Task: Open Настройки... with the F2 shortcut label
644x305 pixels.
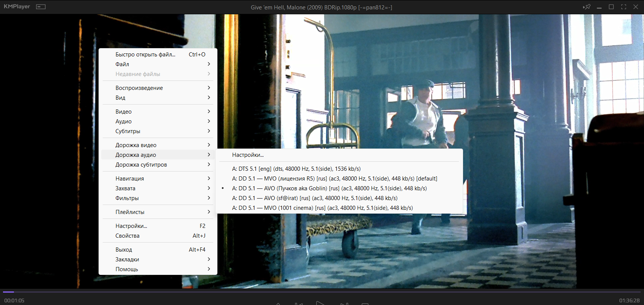Action: [158, 226]
